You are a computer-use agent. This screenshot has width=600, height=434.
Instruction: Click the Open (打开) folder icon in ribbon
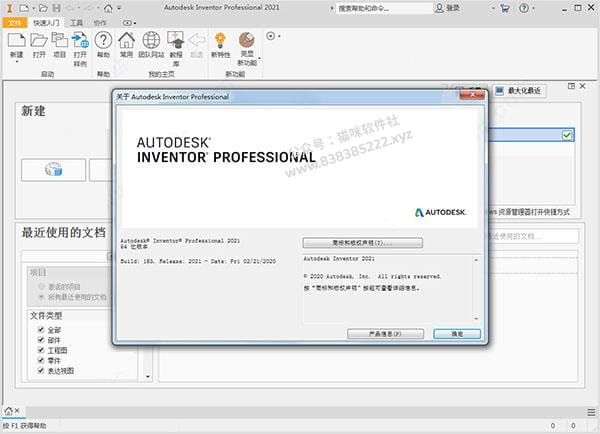pos(39,40)
